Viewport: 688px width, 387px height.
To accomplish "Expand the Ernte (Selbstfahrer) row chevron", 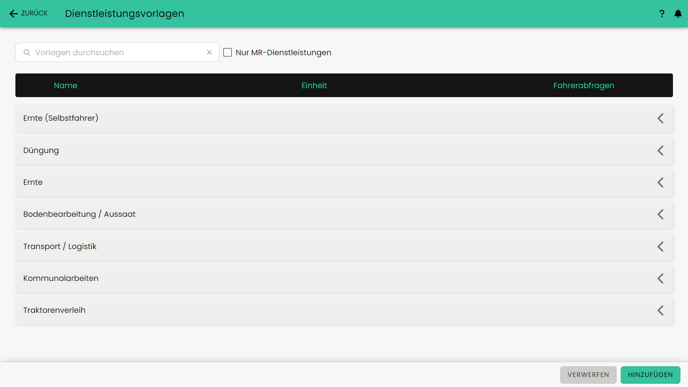I will click(660, 118).
